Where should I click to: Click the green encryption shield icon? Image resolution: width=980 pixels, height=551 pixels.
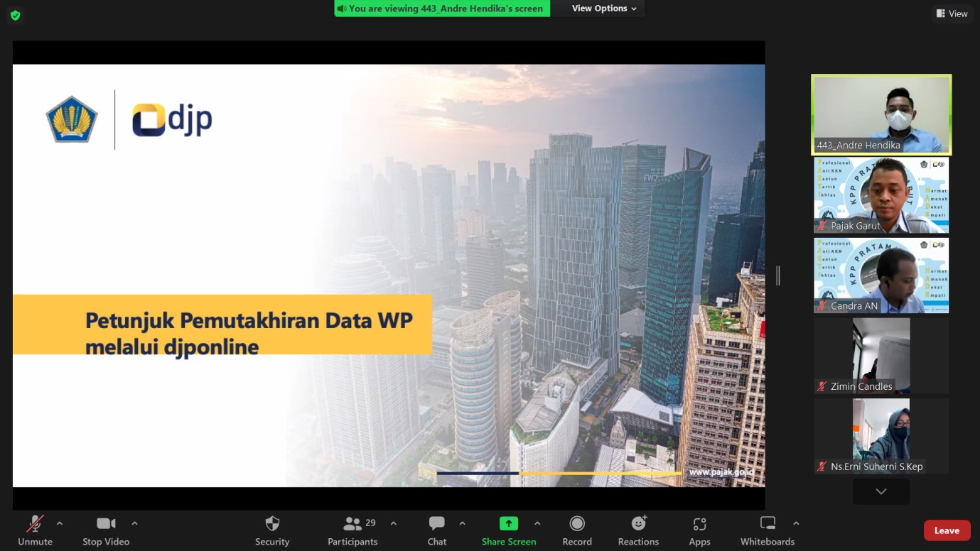point(15,15)
